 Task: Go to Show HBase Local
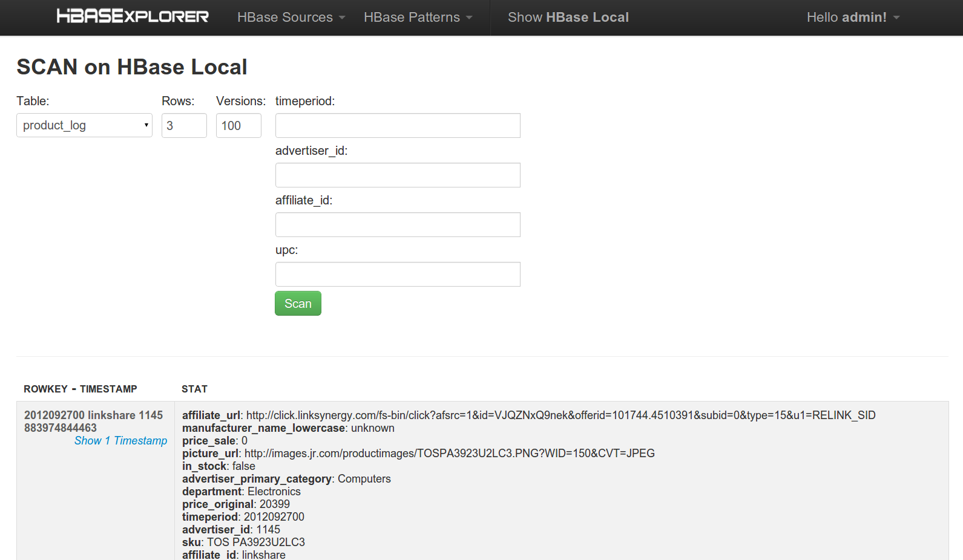pyautogui.click(x=568, y=18)
